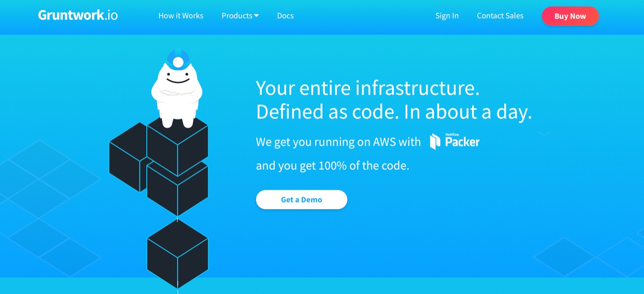
Task: Click the Gruntwork yeti mascot
Action: click(177, 89)
